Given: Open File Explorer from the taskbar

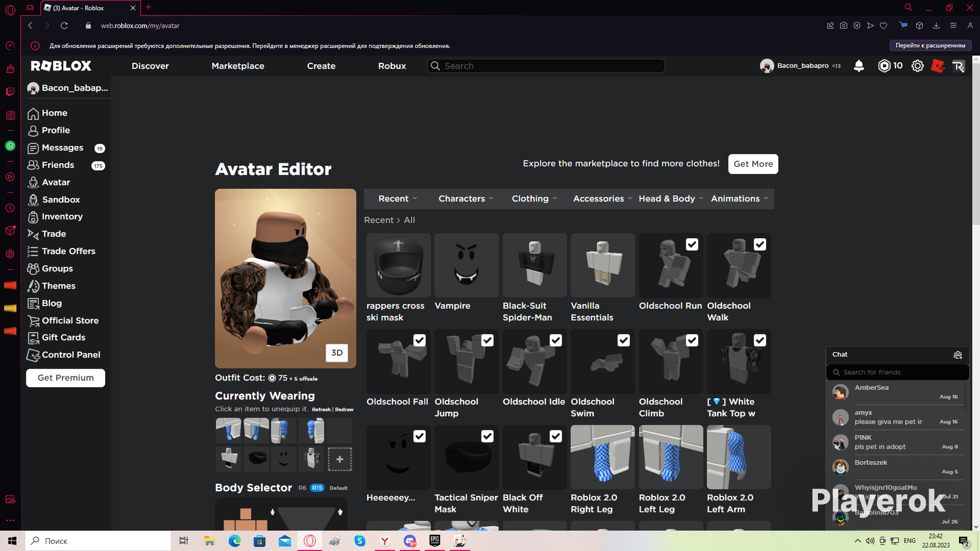Looking at the screenshot, I should tap(209, 541).
